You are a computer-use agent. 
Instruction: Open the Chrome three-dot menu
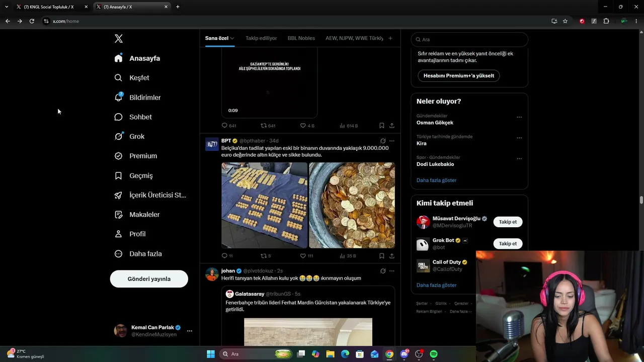click(636, 21)
